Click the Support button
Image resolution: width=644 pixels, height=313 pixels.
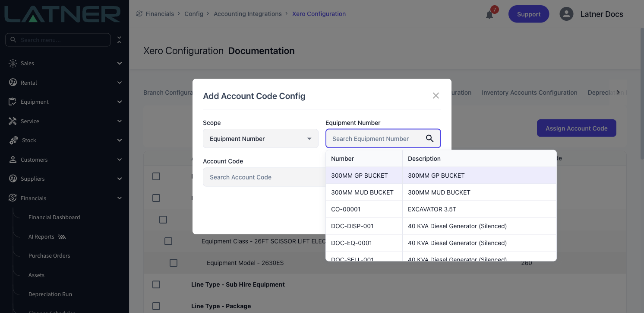[x=529, y=14]
